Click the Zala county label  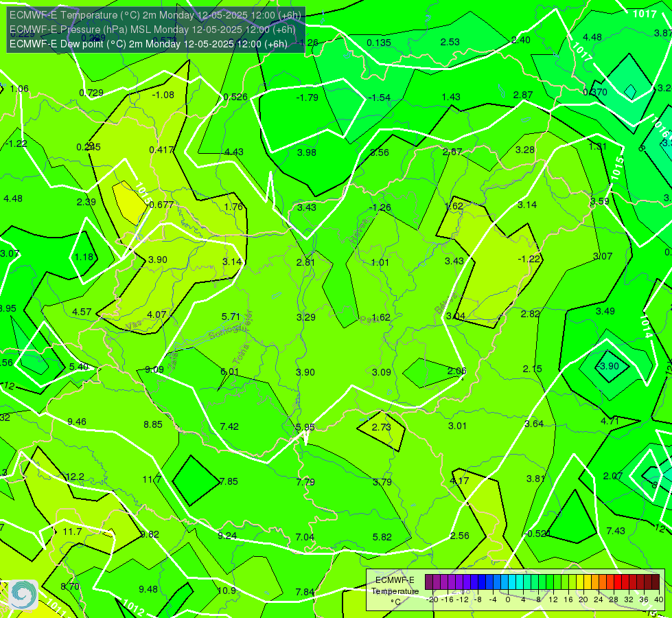pyautogui.click(x=173, y=360)
